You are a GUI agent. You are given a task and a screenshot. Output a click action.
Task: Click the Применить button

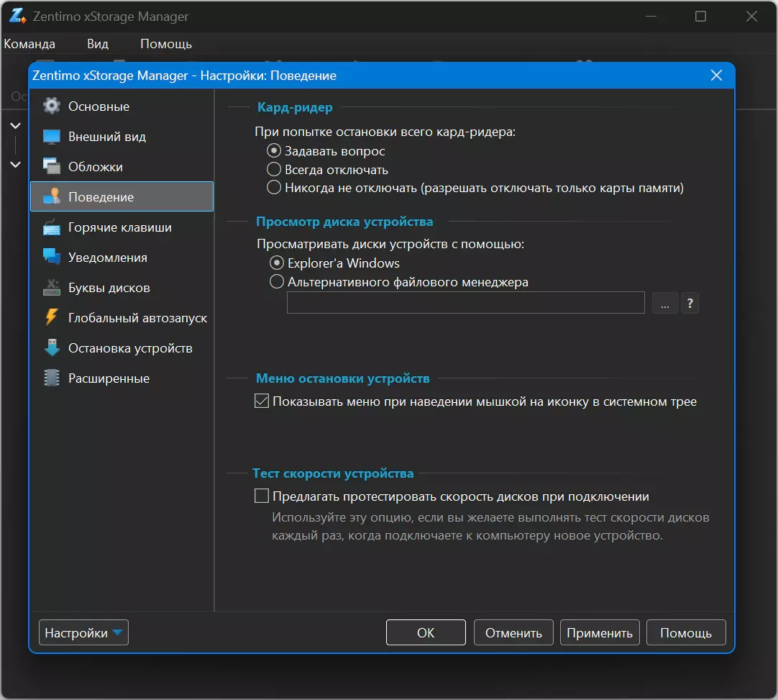[x=600, y=632]
